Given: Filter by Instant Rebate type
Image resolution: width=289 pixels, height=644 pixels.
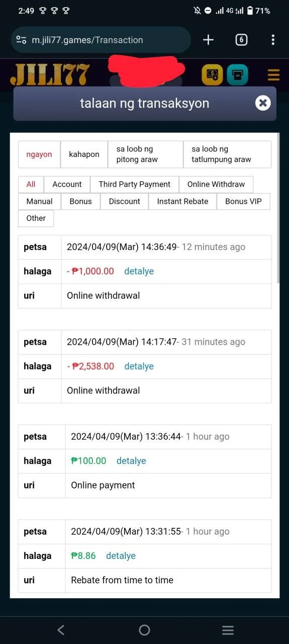Looking at the screenshot, I should point(182,201).
